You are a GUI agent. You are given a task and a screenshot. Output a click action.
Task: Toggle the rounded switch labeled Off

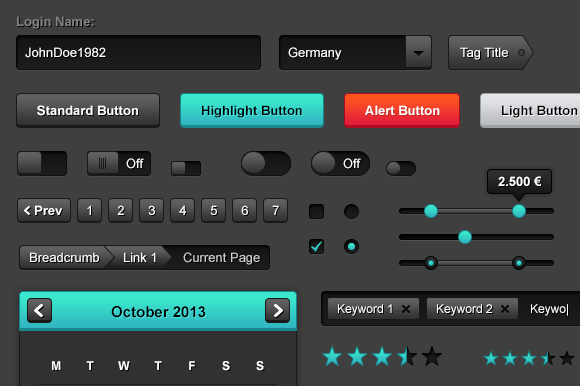(x=340, y=163)
